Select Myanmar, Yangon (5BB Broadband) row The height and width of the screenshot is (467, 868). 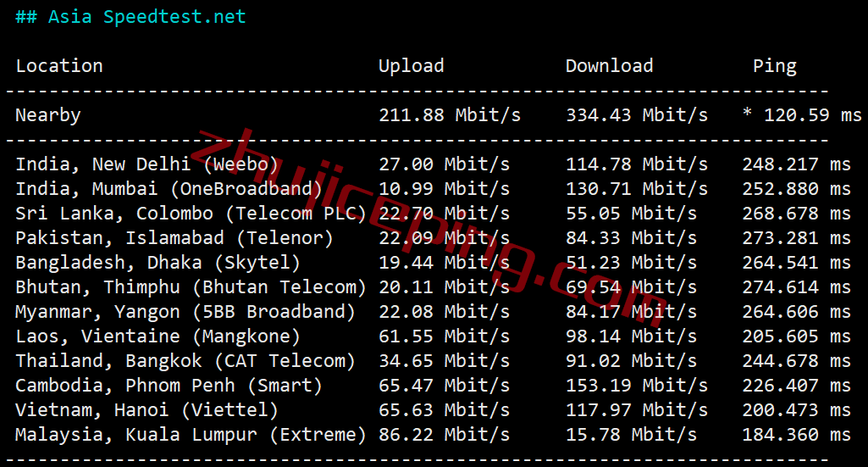click(x=185, y=312)
